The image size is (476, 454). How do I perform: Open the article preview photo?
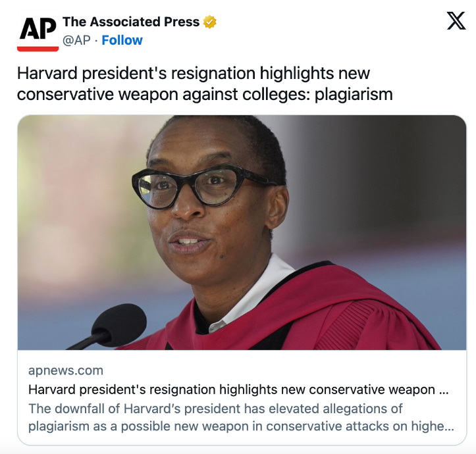[242, 232]
